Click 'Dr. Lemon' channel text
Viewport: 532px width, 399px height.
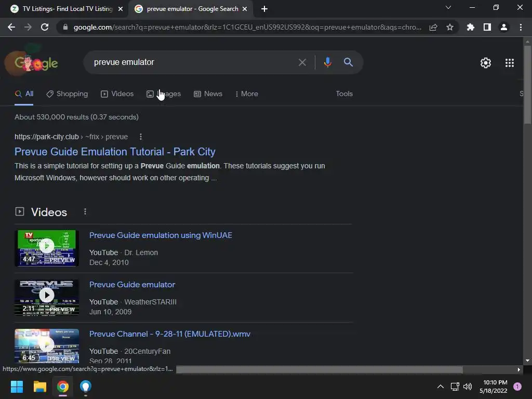tap(141, 252)
